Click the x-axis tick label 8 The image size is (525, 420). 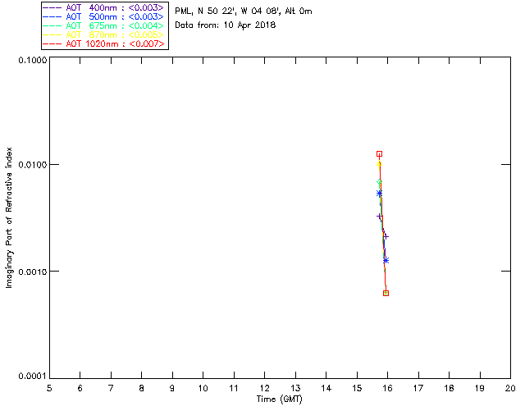coord(142,389)
